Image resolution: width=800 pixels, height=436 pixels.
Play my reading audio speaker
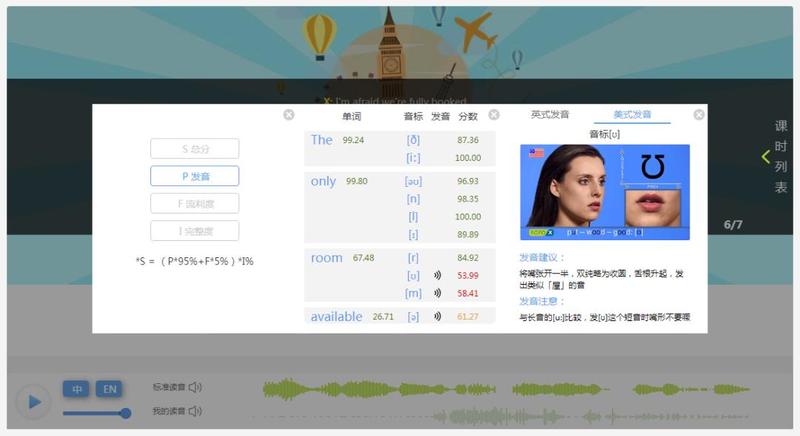(195, 411)
